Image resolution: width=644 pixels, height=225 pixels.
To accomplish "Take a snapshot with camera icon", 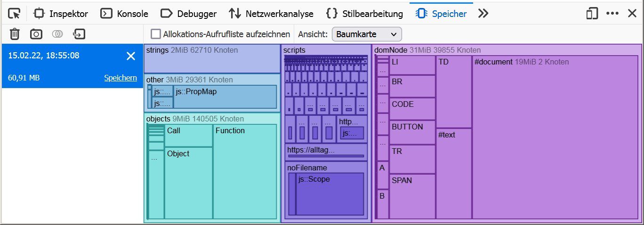I will tap(36, 34).
